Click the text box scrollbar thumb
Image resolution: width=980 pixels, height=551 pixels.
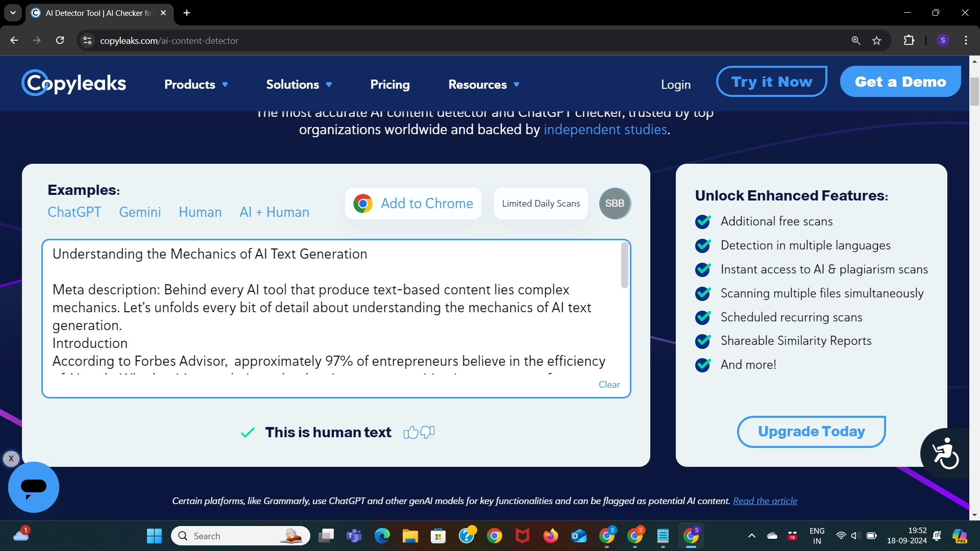coord(625,265)
